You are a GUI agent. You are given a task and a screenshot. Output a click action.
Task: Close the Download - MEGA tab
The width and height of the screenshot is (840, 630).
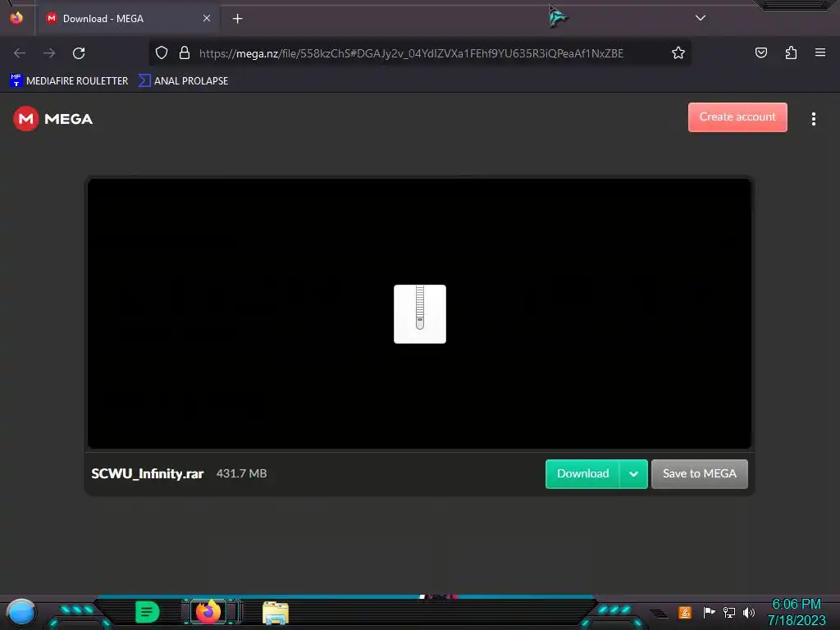[x=207, y=18]
